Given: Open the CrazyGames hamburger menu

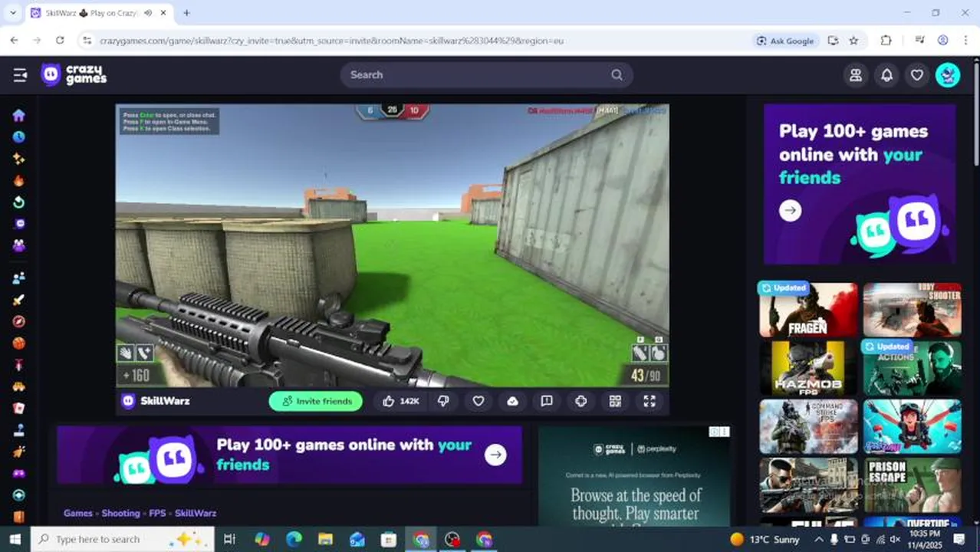Looking at the screenshot, I should point(20,74).
